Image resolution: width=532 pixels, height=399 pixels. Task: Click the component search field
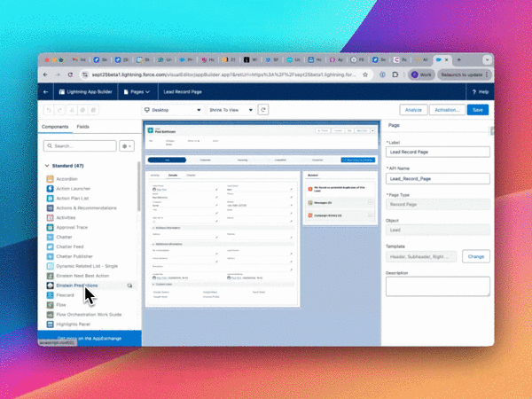click(x=80, y=145)
